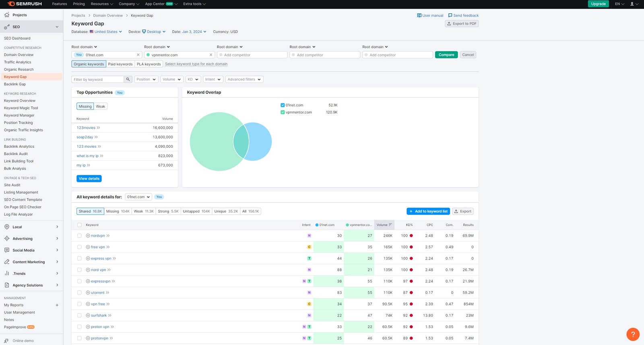The height and width of the screenshot is (345, 644).
Task: Toggle 01net.com in Keyword Overlap legend
Action: [x=283, y=105]
